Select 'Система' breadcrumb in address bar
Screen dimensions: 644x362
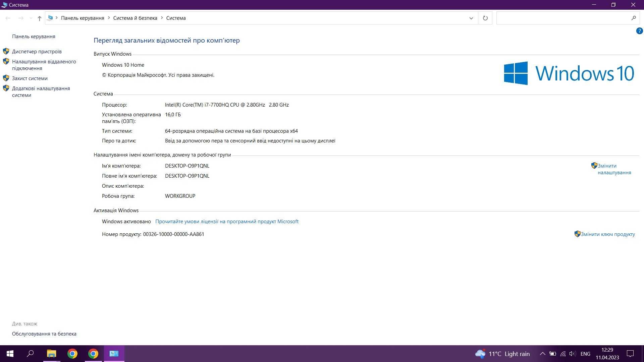tap(176, 18)
